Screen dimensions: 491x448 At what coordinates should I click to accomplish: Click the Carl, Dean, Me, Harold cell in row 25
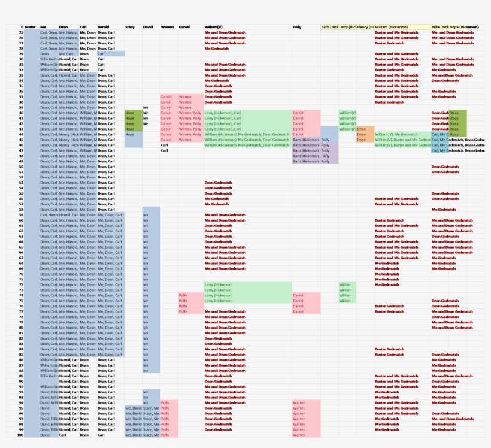(60, 32)
